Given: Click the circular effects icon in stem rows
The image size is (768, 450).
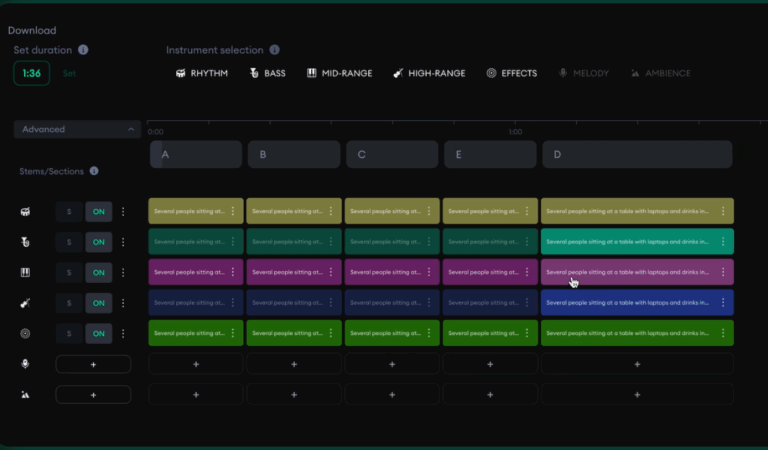Looking at the screenshot, I should click(x=25, y=333).
